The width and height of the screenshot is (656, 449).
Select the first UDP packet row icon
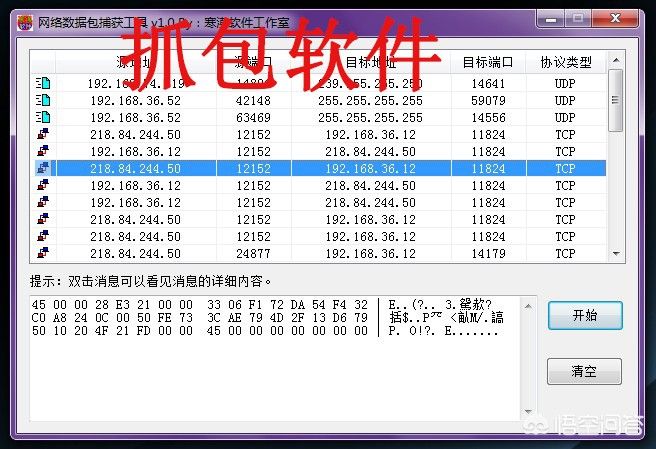[43, 83]
